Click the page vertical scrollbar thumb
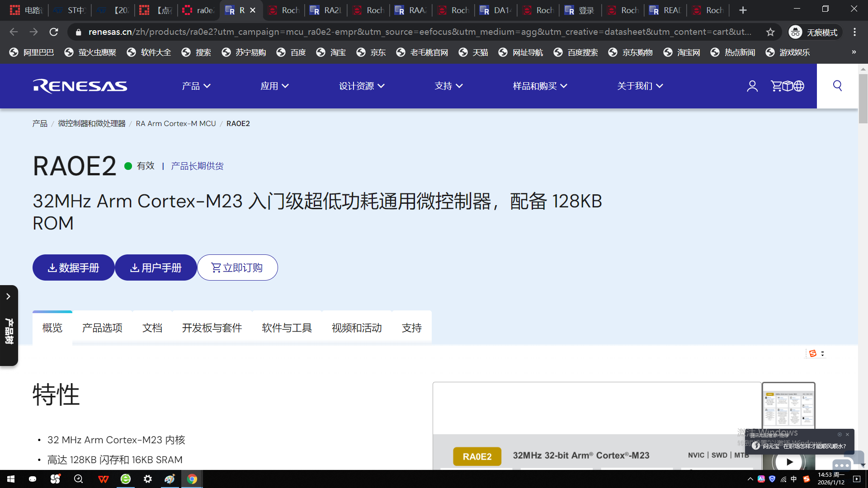Image resolution: width=868 pixels, height=488 pixels. pos(863,99)
